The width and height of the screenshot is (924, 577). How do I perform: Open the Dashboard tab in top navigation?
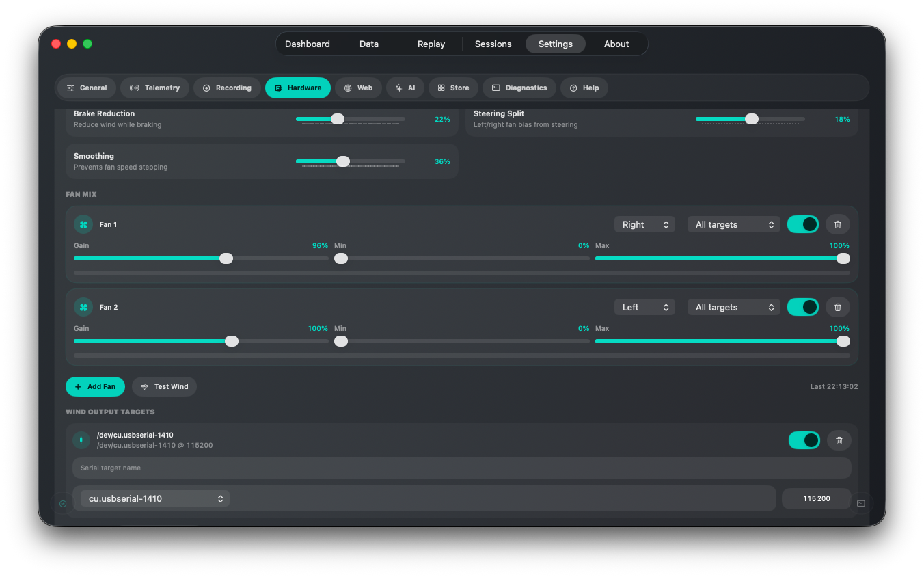(x=308, y=44)
